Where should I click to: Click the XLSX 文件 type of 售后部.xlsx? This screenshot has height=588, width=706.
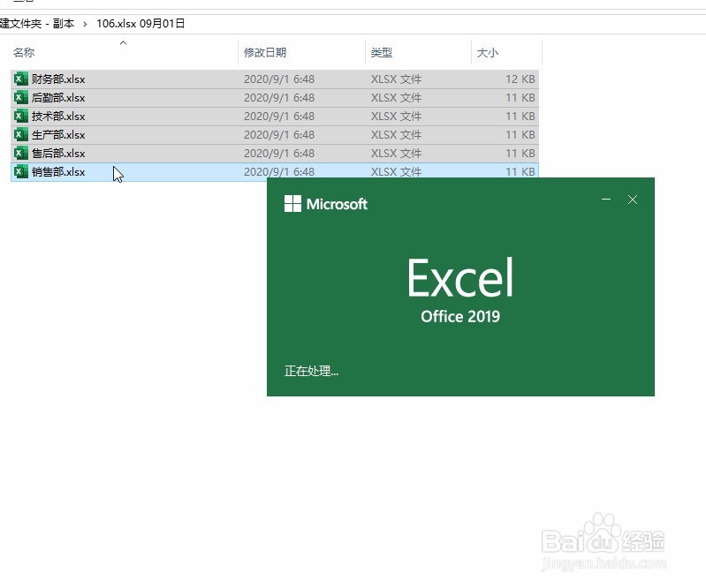[396, 153]
